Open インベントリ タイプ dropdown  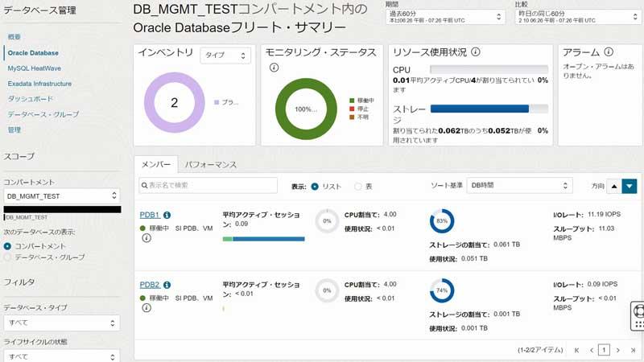click(225, 56)
